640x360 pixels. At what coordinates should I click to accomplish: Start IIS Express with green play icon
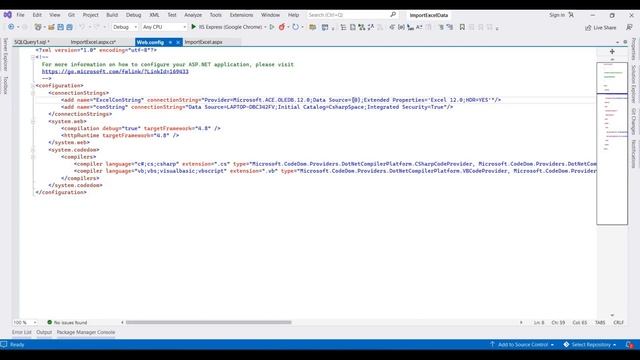coord(193,27)
